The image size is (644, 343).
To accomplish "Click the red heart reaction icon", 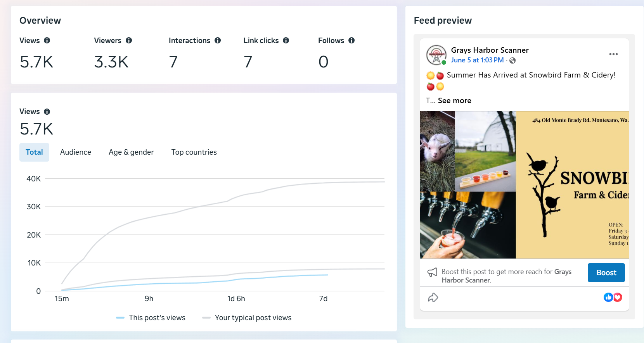I will click(x=618, y=297).
